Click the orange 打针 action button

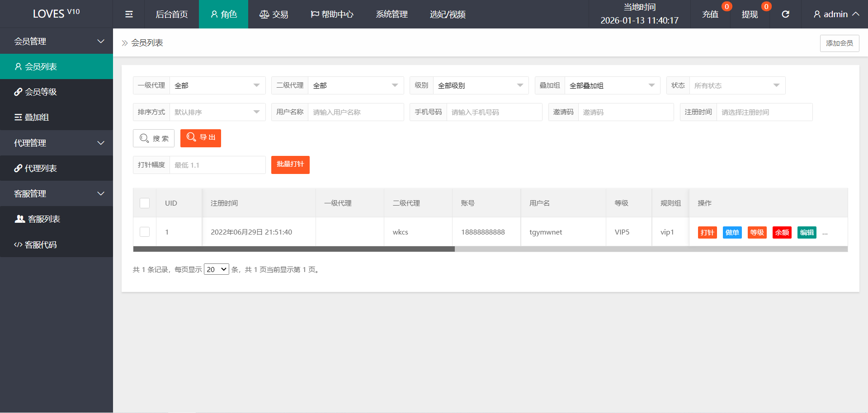[x=708, y=232]
